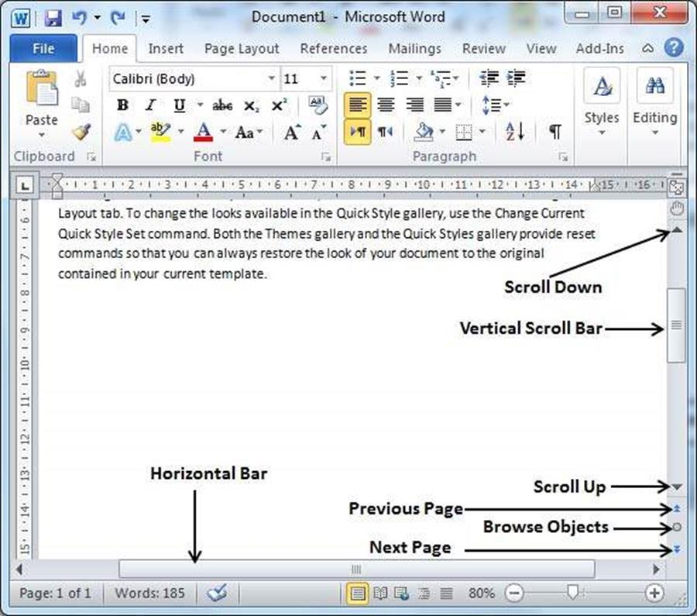Click the Cut scissors icon

click(x=81, y=79)
